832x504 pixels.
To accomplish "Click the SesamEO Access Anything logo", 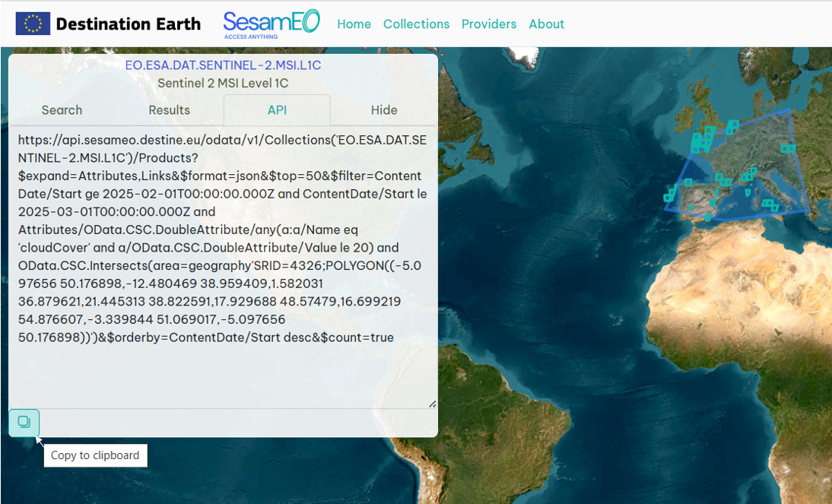I will tap(272, 24).
